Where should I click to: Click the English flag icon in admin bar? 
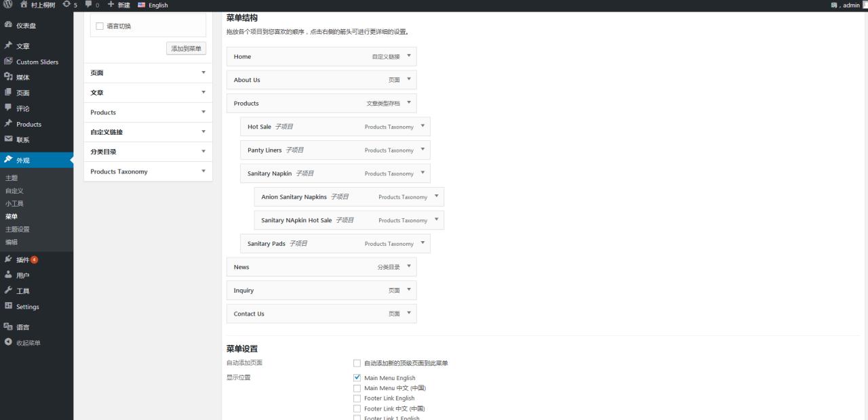point(142,5)
